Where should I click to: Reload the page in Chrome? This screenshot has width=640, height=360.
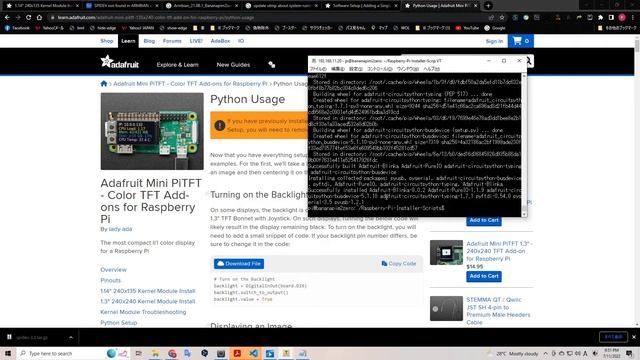coord(28,18)
